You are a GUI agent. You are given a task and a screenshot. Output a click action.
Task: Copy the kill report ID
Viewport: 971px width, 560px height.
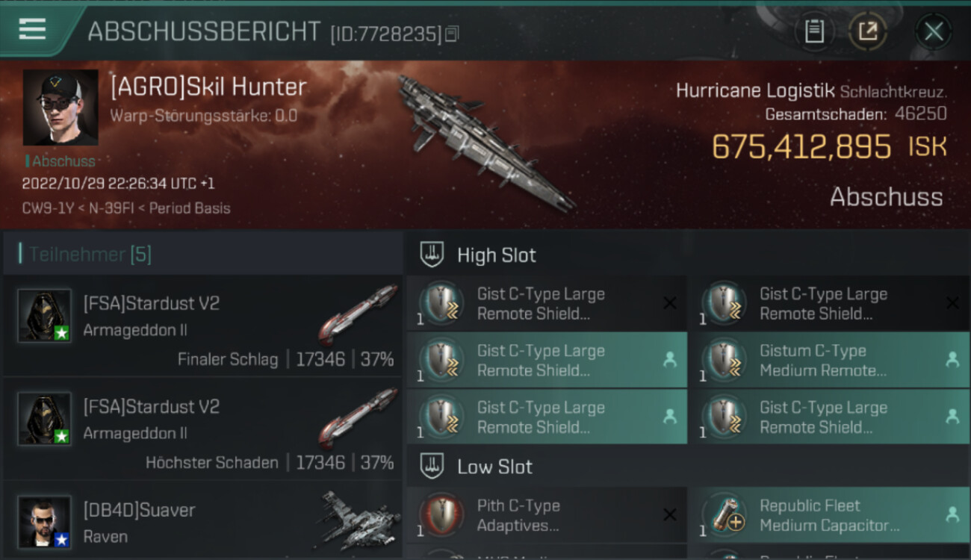click(452, 34)
